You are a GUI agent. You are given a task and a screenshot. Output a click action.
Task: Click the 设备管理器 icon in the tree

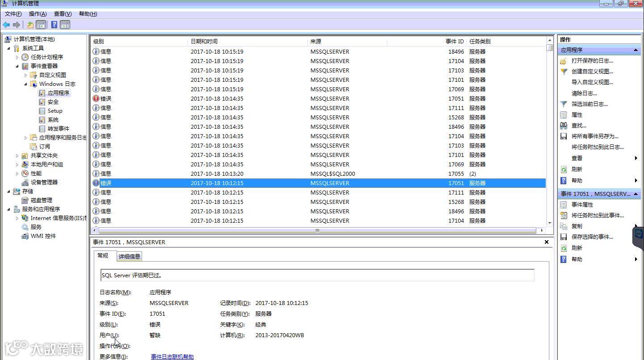(25, 182)
